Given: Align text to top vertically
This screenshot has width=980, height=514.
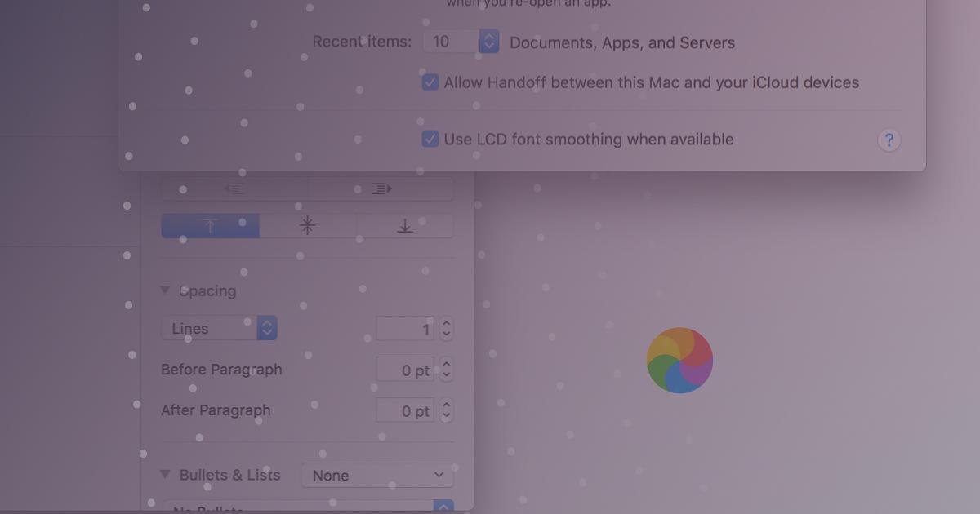Looking at the screenshot, I should click(x=210, y=226).
